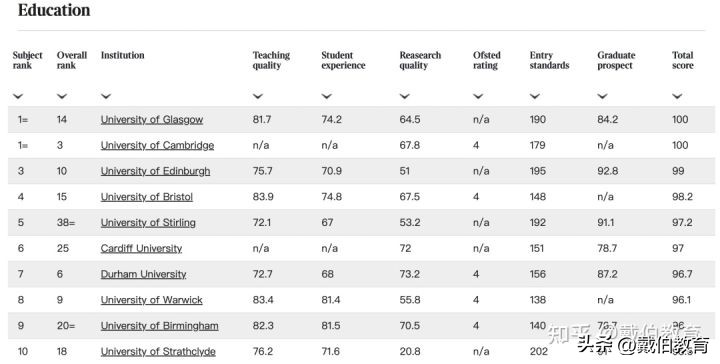Click the Ofsted rating sort arrow
This screenshot has height=364, width=720.
tap(478, 96)
